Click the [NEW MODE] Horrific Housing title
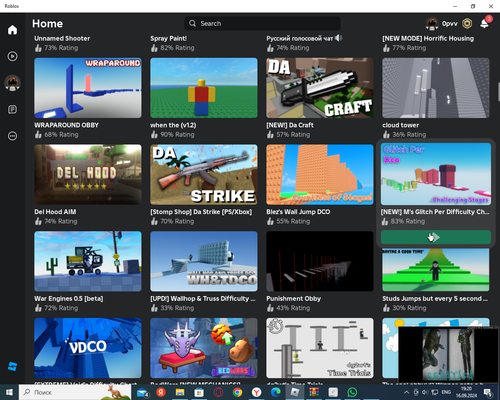This screenshot has height=400, width=500. [428, 38]
